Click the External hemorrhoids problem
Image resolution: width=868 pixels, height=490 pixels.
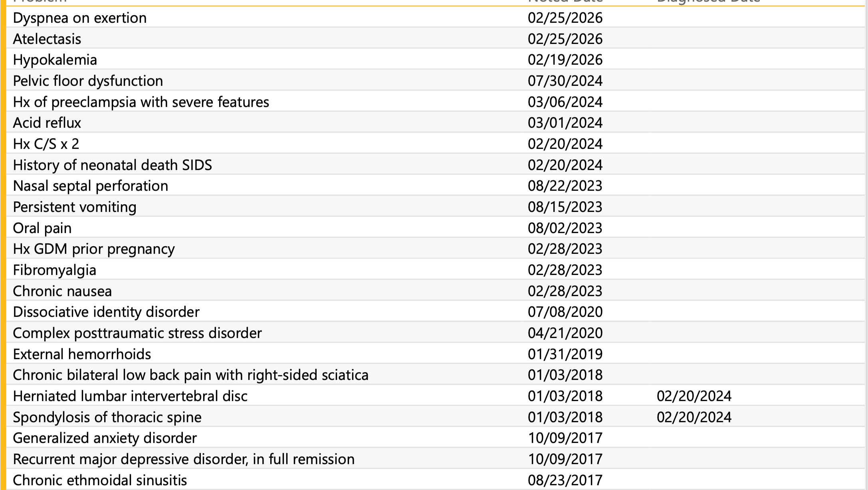(82, 354)
